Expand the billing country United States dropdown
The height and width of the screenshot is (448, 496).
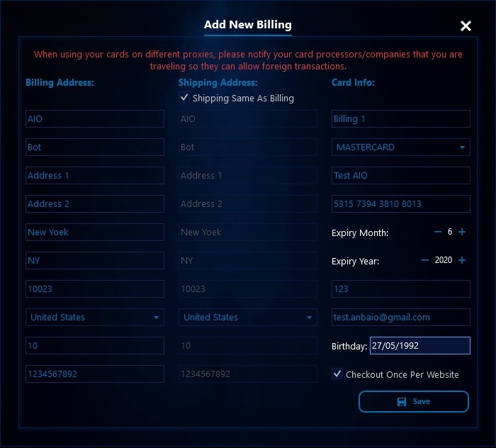click(94, 317)
